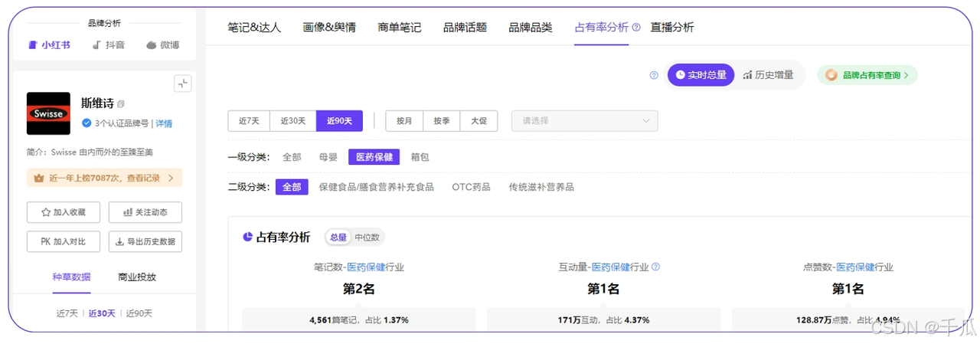Screen dimensions: 980x344
Task: Choose 按月 period option
Action: (x=404, y=121)
